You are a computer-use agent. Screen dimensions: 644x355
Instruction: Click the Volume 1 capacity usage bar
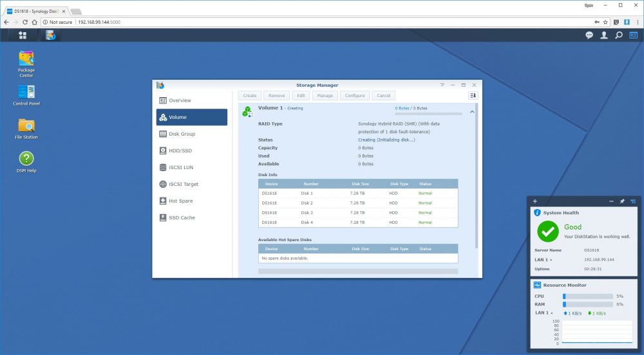tap(428, 114)
